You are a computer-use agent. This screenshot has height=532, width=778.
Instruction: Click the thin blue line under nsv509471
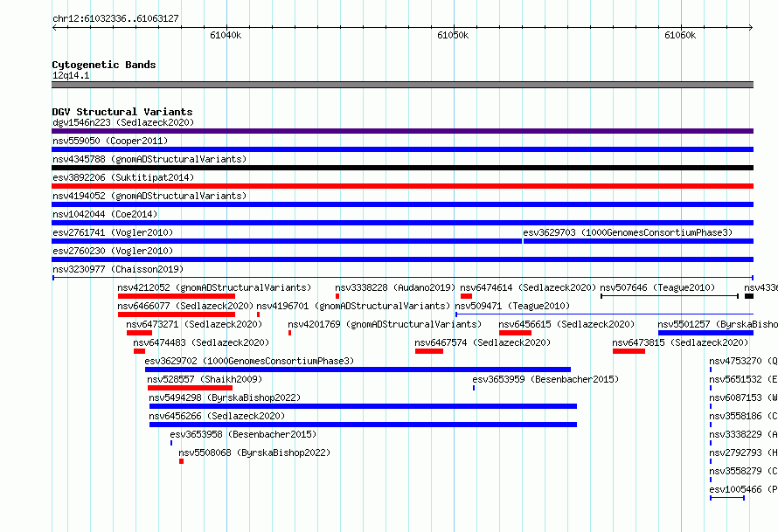point(604,314)
